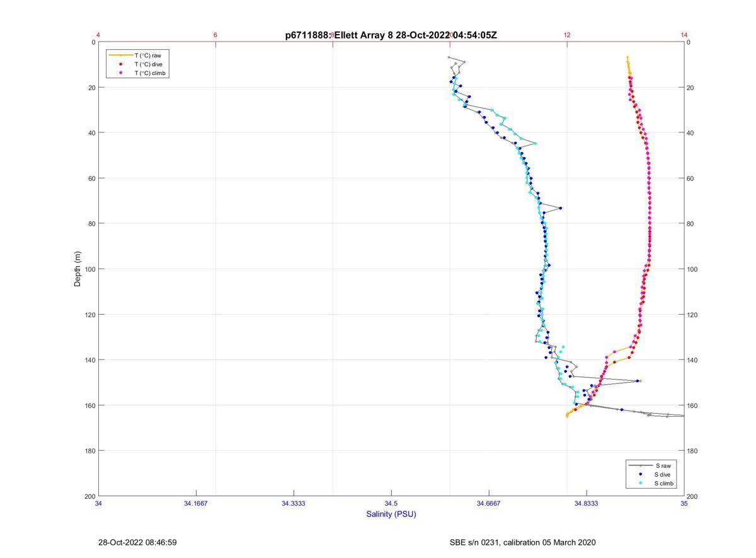Viewport: 756px width, 558px height.
Task: Click salinity tick label '34.3333'
Action: 294,504
